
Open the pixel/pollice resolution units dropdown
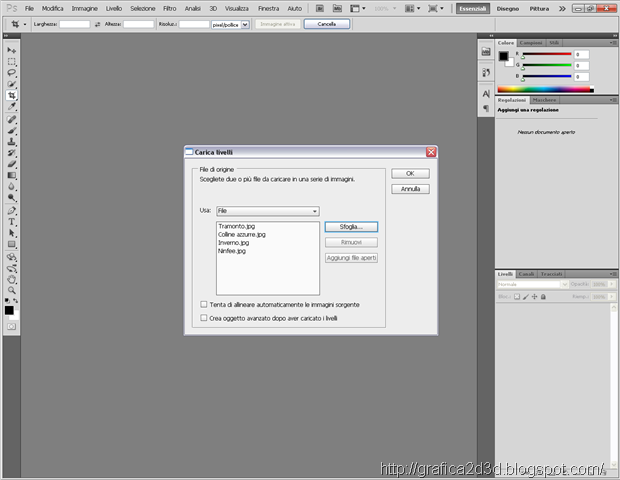coord(232,23)
